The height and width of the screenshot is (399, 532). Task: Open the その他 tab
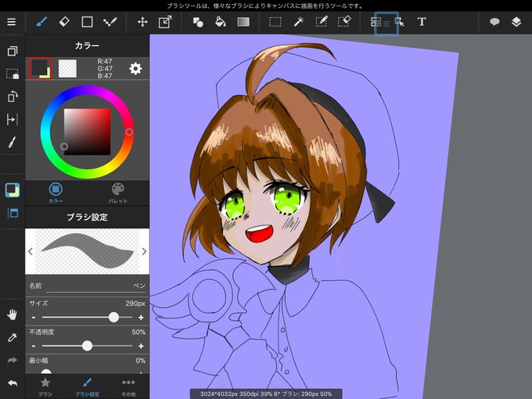tap(128, 386)
